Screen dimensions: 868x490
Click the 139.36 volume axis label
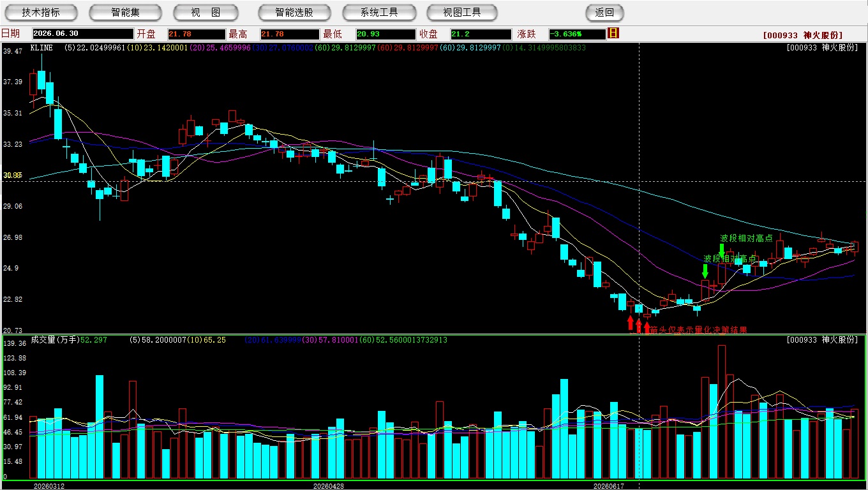(14, 343)
